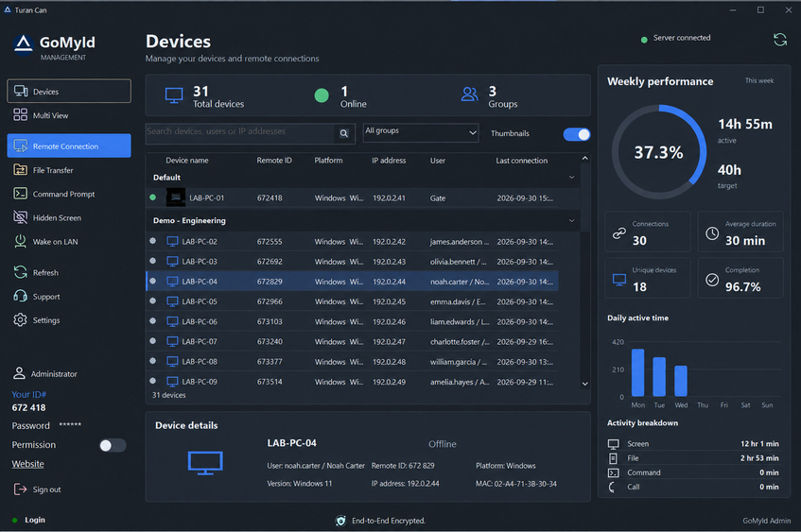Viewport: 801px width, 532px height.
Task: Enable the Permission toggle switch
Action: point(113,445)
